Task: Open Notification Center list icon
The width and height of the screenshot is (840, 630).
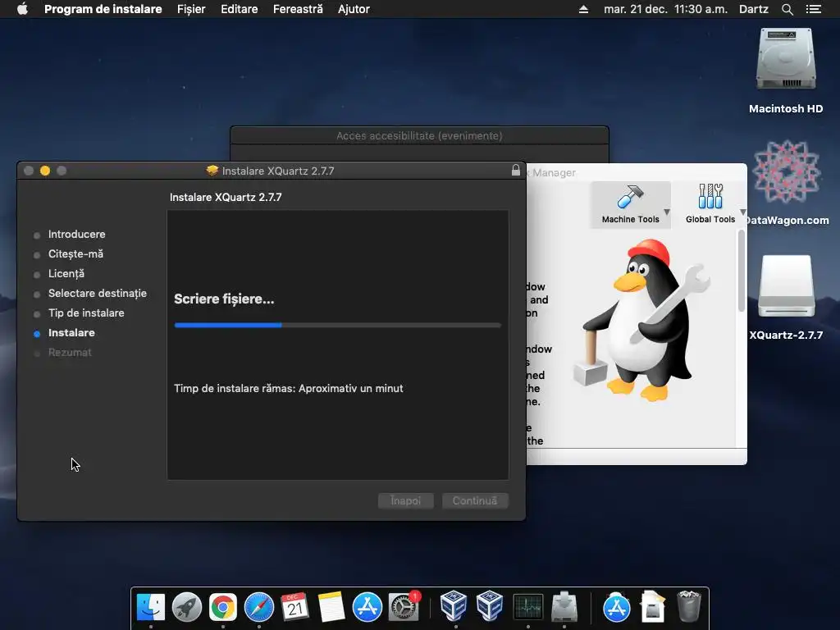Action: point(813,9)
